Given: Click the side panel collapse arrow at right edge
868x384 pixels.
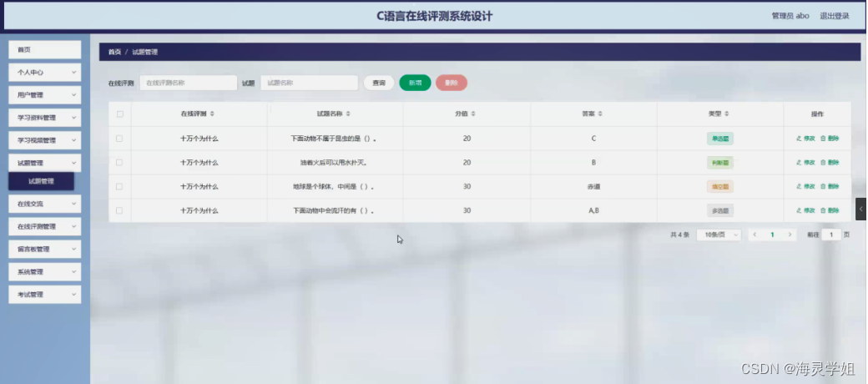Looking at the screenshot, I should (860, 210).
